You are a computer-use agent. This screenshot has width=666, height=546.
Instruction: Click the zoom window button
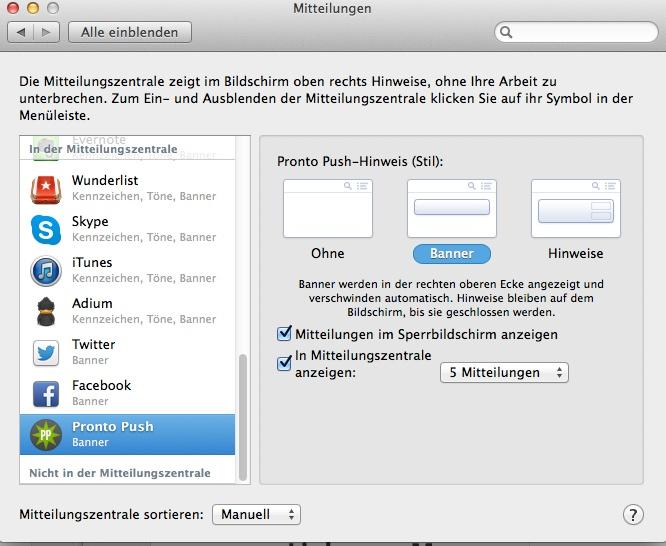tap(53, 8)
